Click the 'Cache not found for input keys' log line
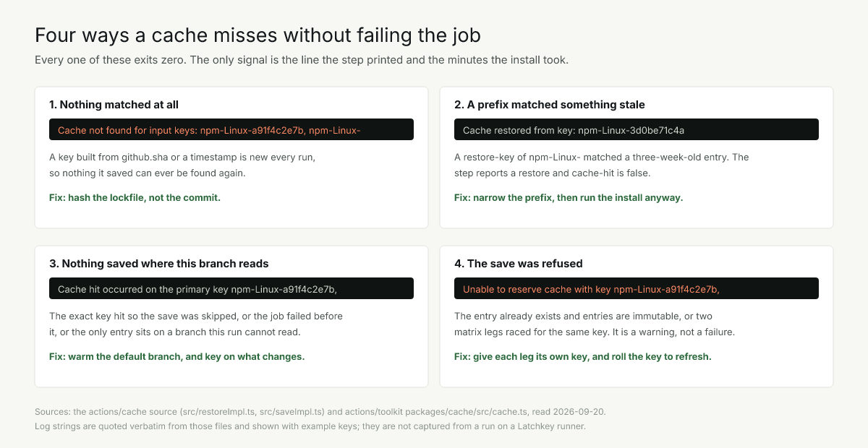 tap(231, 130)
